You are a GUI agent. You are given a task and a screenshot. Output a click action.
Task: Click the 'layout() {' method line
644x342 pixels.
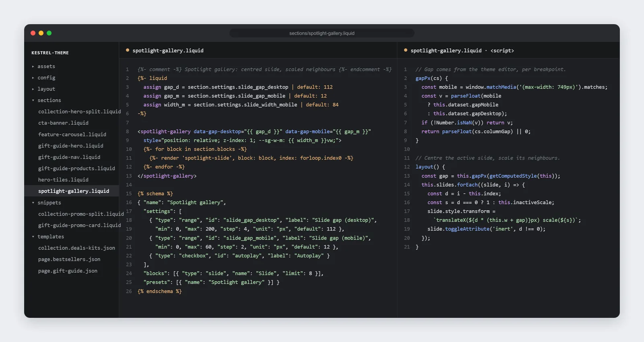tap(430, 167)
